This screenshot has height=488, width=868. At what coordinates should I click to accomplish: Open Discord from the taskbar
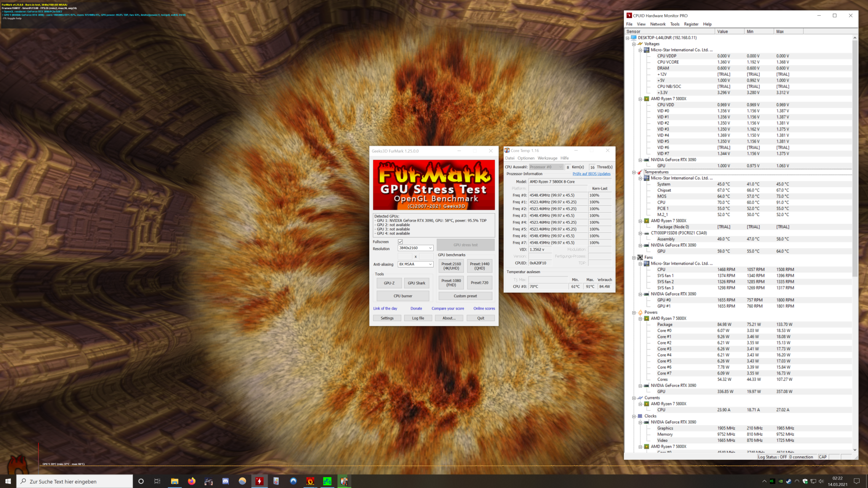tap(226, 481)
